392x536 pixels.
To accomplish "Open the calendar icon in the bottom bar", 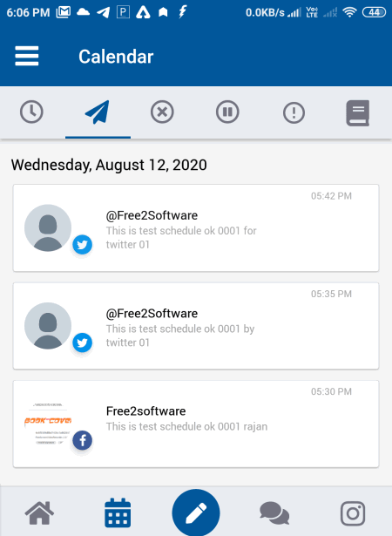I will (118, 512).
